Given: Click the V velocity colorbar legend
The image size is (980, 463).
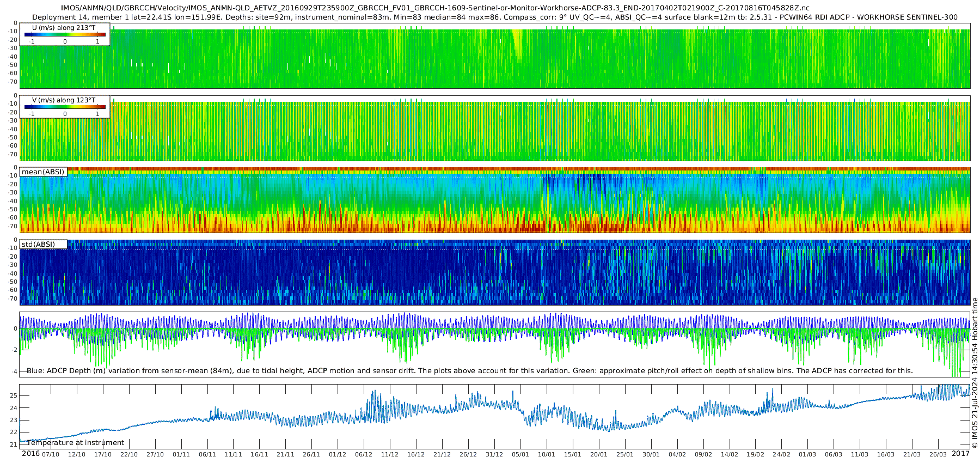Looking at the screenshot, I should coord(65,107).
